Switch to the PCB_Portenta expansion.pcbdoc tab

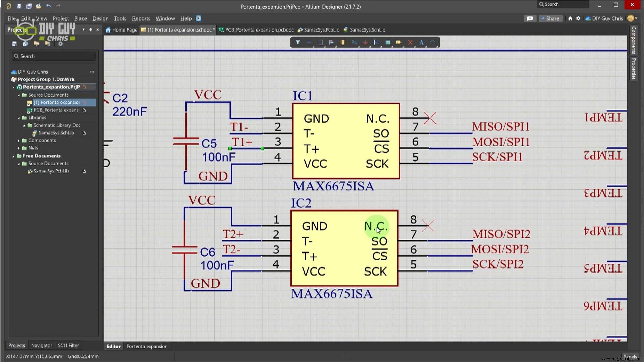coord(257,30)
